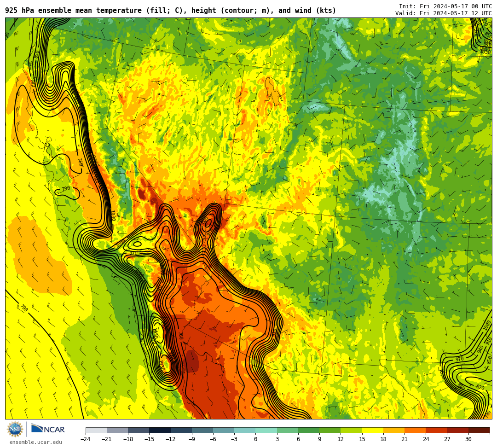497x448 pixels.
Task: Click the 30 colorbar tick label
Action: (468, 439)
